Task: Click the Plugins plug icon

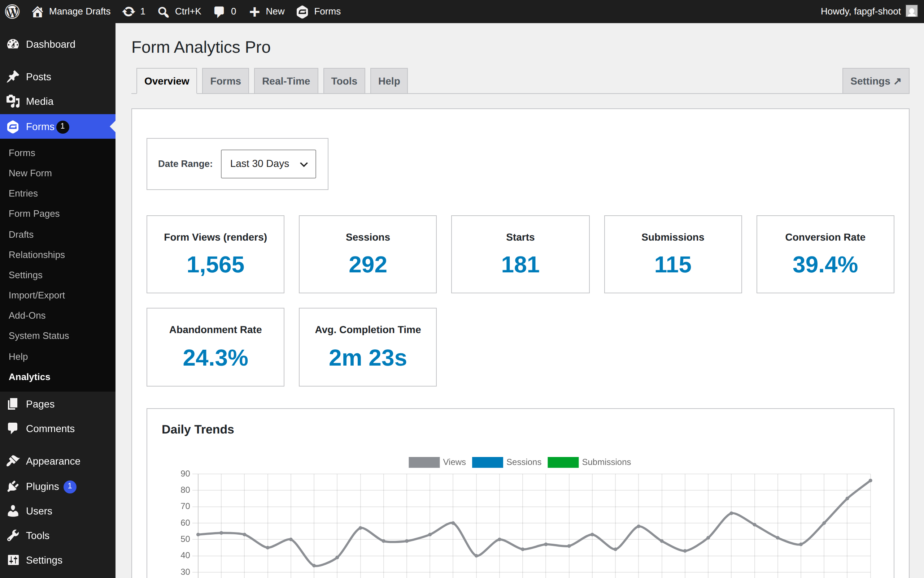Action: coord(13,486)
